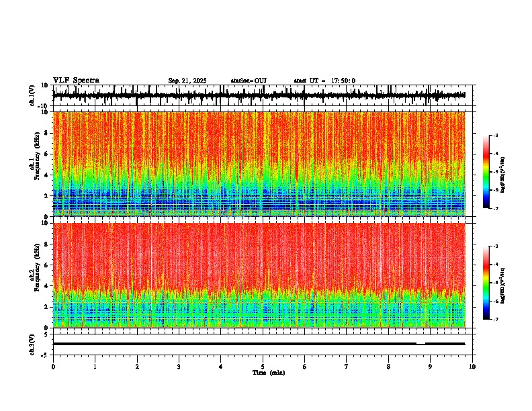The height and width of the screenshot is (411, 532).
Task: Click the ch.1 color bar log(PSD) label
Action: point(503,175)
